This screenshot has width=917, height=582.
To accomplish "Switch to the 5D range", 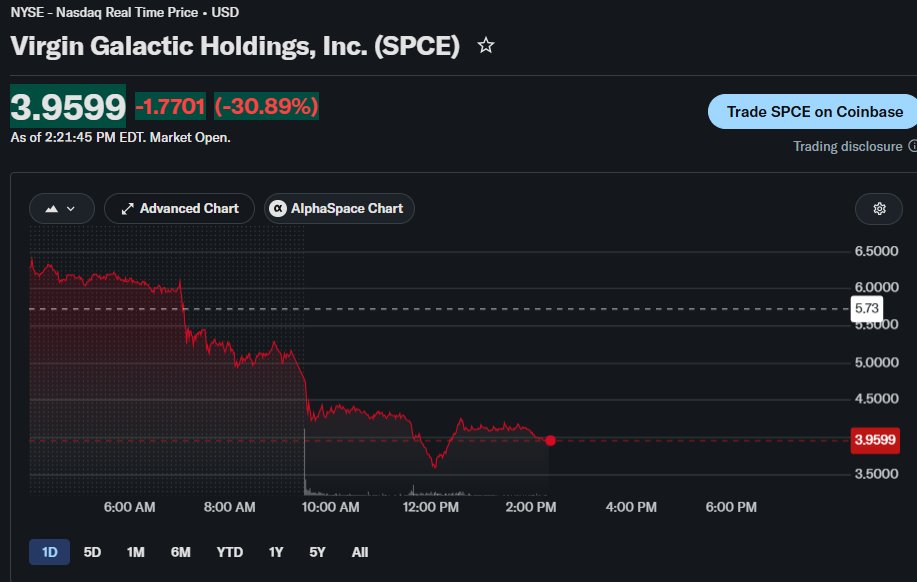I will click(92, 552).
